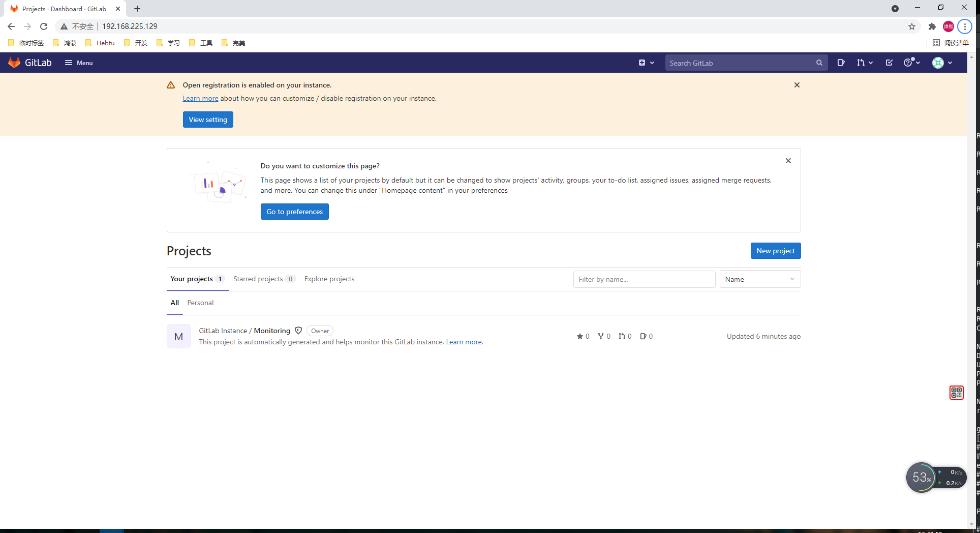The image size is (980, 533).
Task: Open the create new plus dropdown
Action: [646, 63]
